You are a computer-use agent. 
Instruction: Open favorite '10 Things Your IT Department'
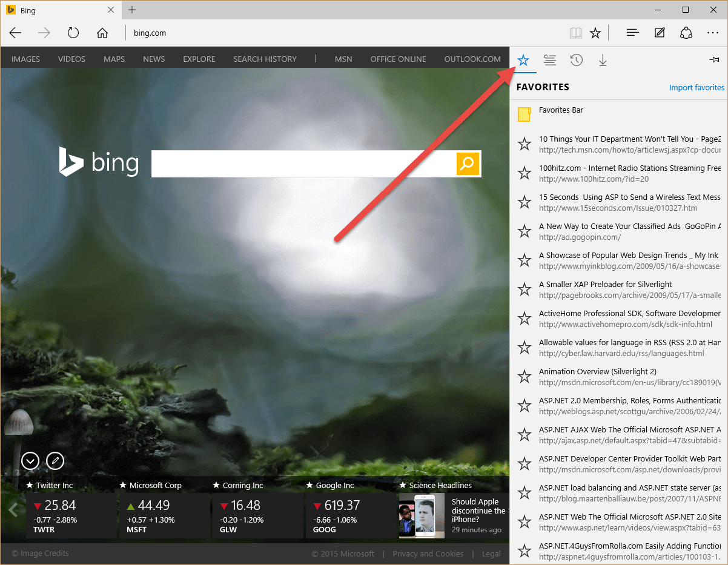(618, 144)
